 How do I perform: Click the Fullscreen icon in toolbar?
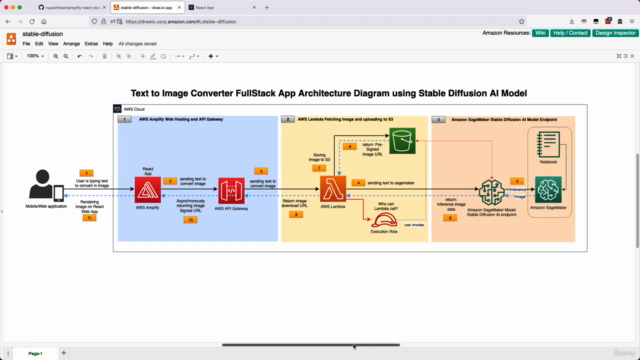pyautogui.click(x=619, y=56)
